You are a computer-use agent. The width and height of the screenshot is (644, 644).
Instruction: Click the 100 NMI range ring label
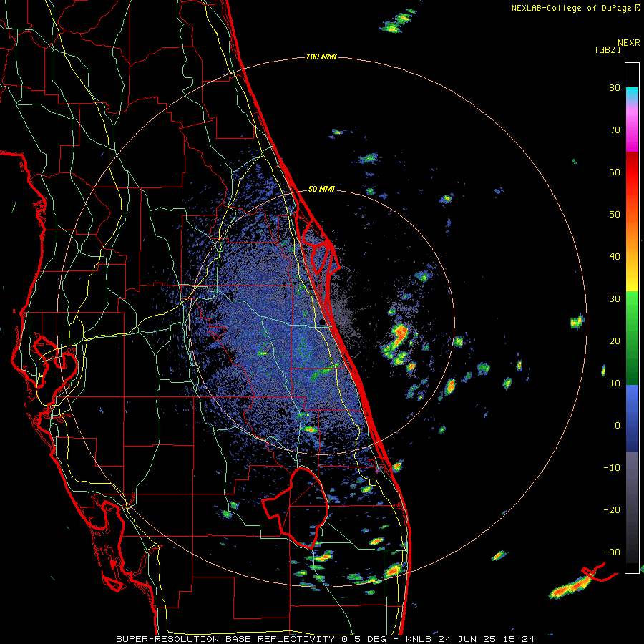pyautogui.click(x=321, y=57)
